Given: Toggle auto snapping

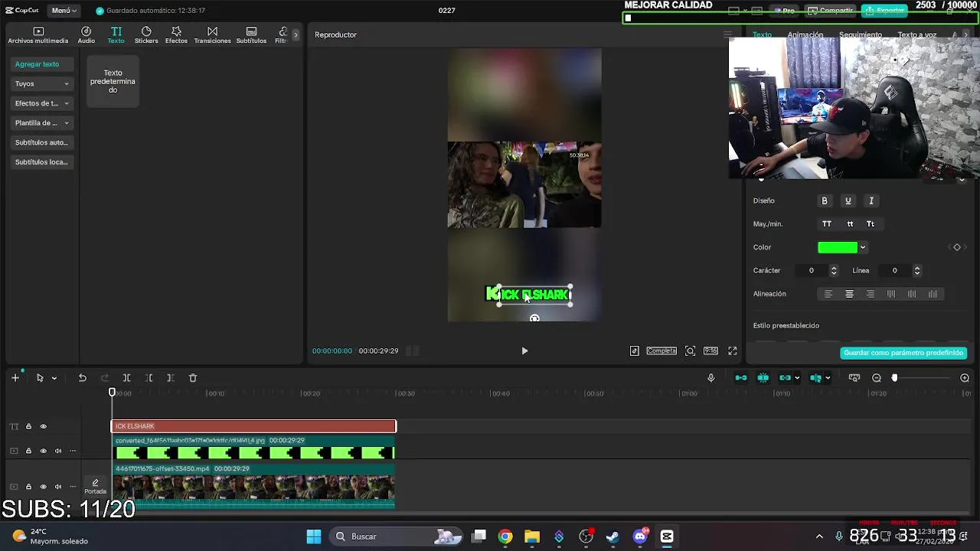Looking at the screenshot, I should tap(763, 378).
